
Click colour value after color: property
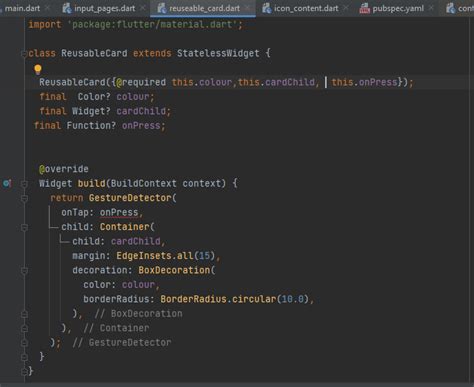[x=138, y=285]
